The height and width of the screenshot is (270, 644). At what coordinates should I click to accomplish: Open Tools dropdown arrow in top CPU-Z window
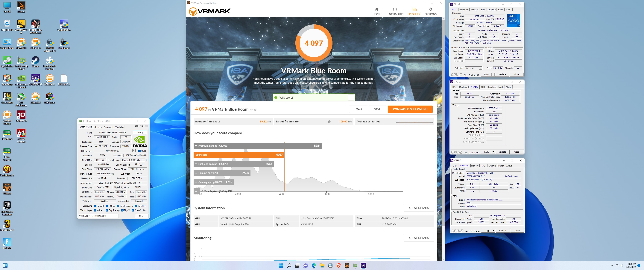point(493,74)
